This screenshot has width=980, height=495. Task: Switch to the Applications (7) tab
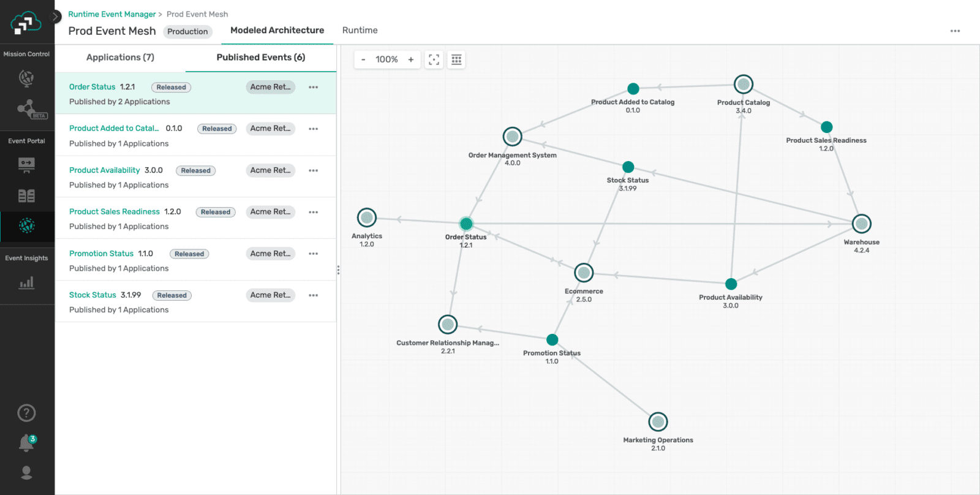pos(120,57)
